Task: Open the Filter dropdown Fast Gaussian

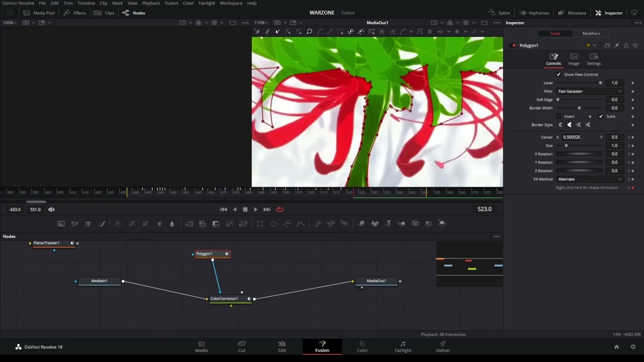Action: [x=590, y=91]
